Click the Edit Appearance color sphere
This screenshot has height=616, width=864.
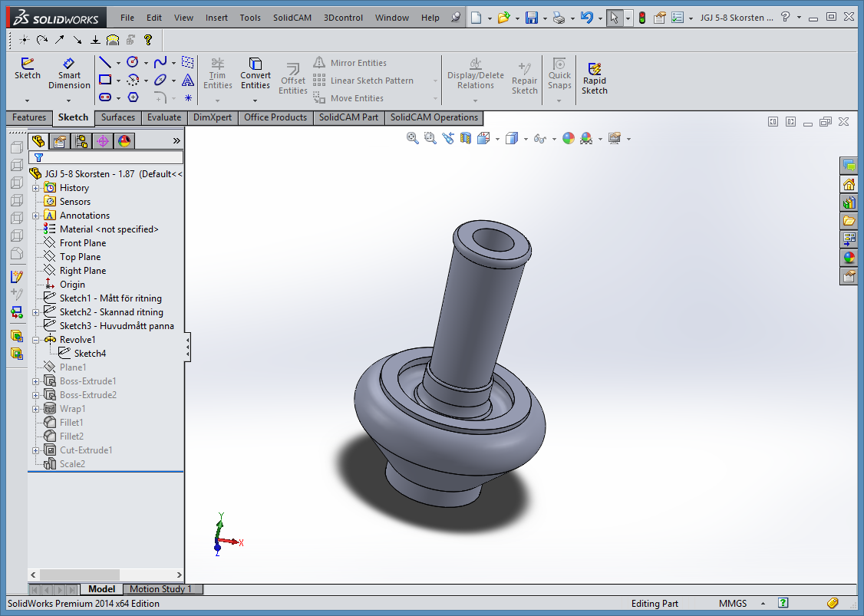pyautogui.click(x=568, y=138)
